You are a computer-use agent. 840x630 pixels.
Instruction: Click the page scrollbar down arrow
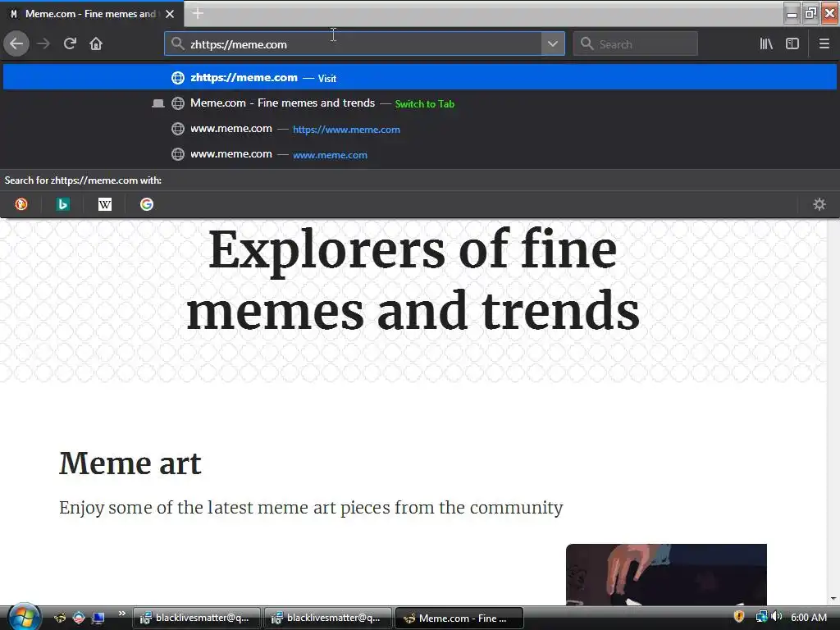click(x=833, y=599)
